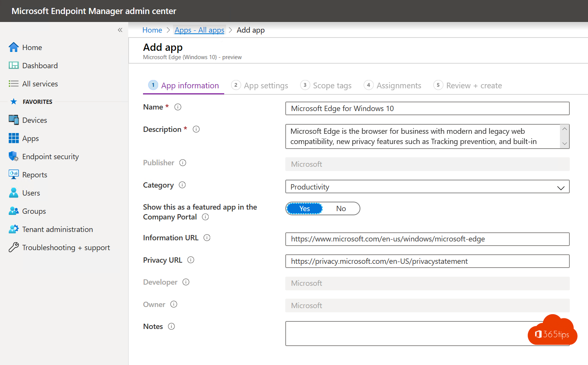Click the Description scroll up arrow
Image resolution: width=588 pixels, height=365 pixels.
coord(564,129)
